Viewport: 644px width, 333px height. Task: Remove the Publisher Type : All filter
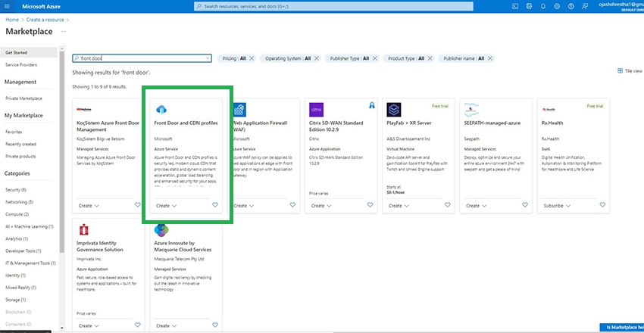coord(374,58)
